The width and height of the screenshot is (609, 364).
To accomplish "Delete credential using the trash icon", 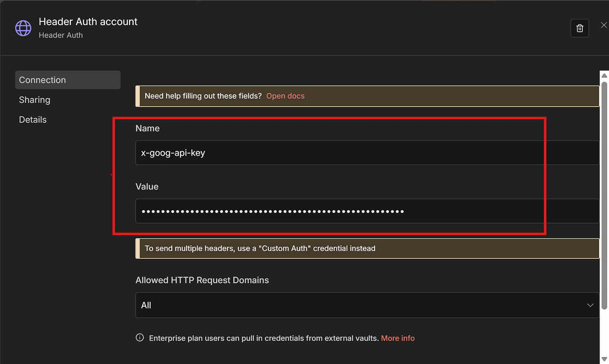I will [579, 28].
